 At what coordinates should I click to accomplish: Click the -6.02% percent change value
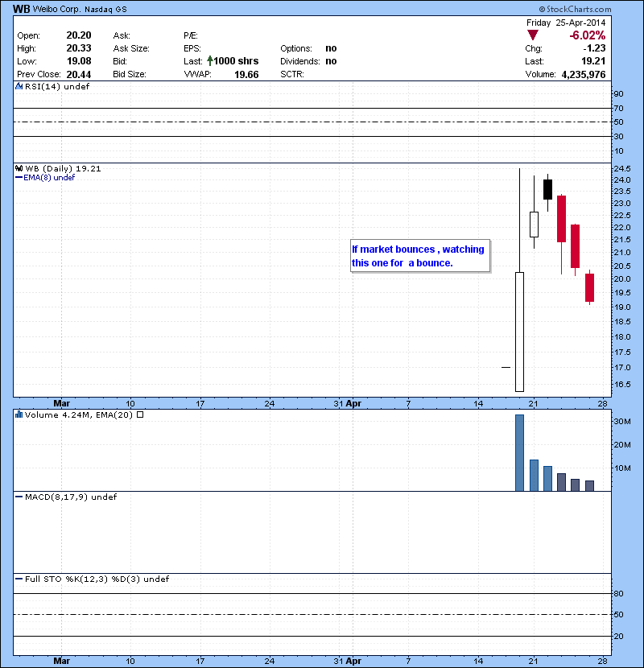[x=588, y=35]
